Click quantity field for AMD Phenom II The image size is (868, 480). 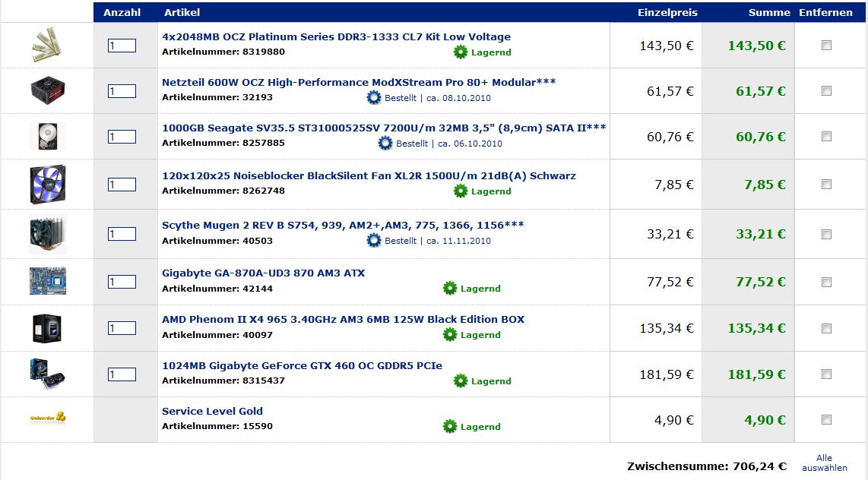click(x=122, y=328)
